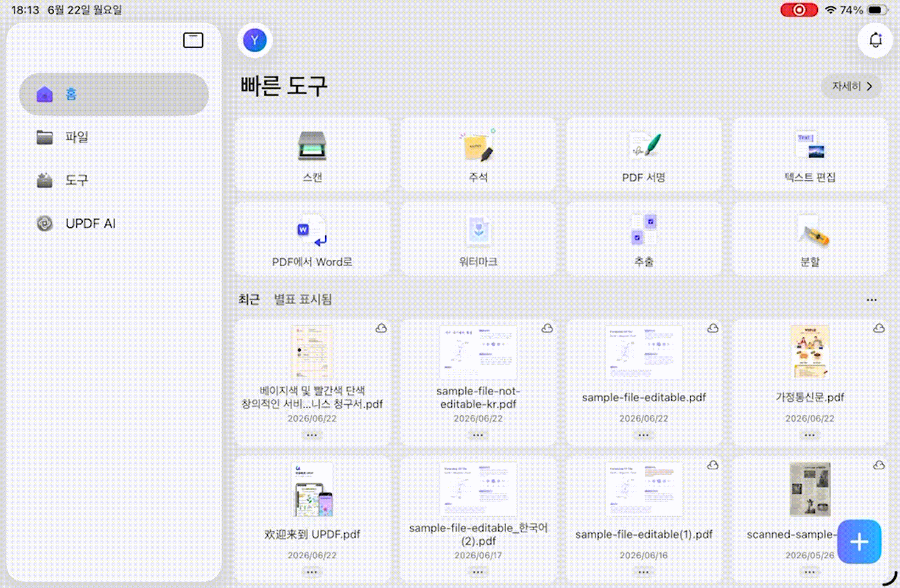Open the 欢迎来到 UPDF.pdf thumbnail

click(313, 489)
